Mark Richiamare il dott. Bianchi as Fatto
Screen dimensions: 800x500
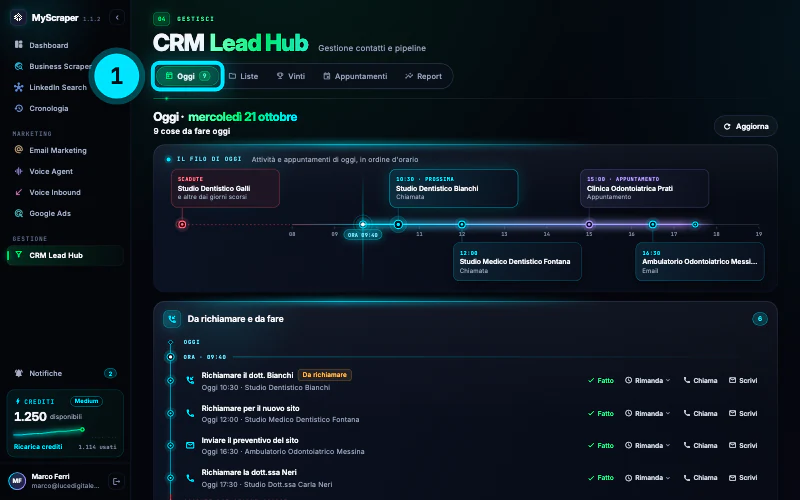click(x=601, y=381)
